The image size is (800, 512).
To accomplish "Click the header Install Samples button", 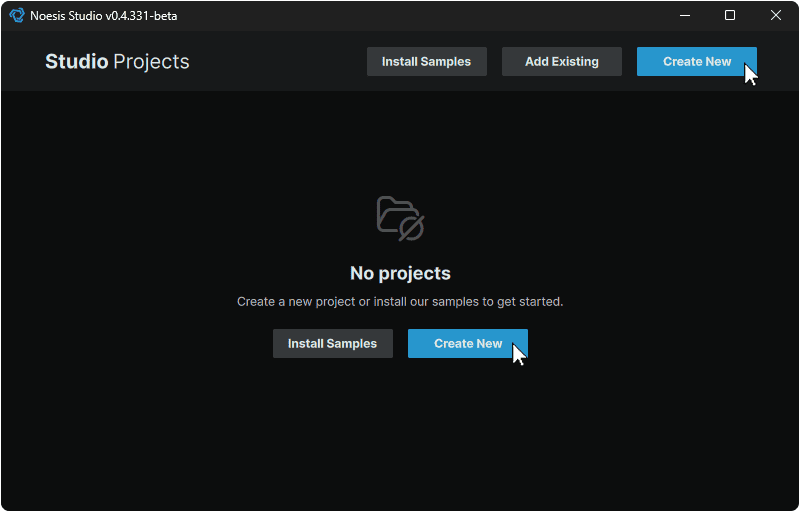I will pyautogui.click(x=427, y=62).
